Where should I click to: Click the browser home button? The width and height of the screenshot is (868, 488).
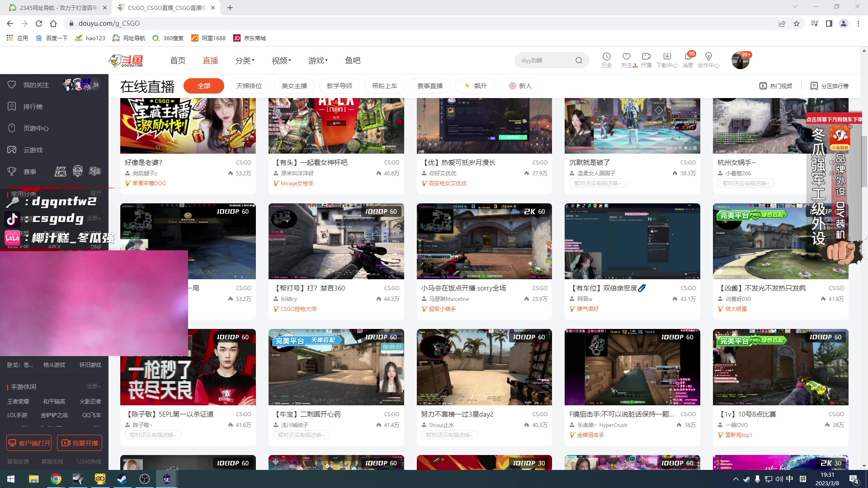coord(53,23)
